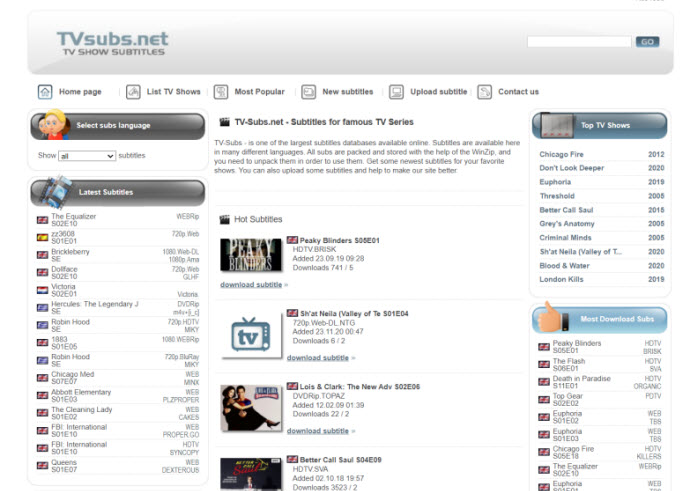
Task: Click the Contact us icon
Action: (484, 92)
